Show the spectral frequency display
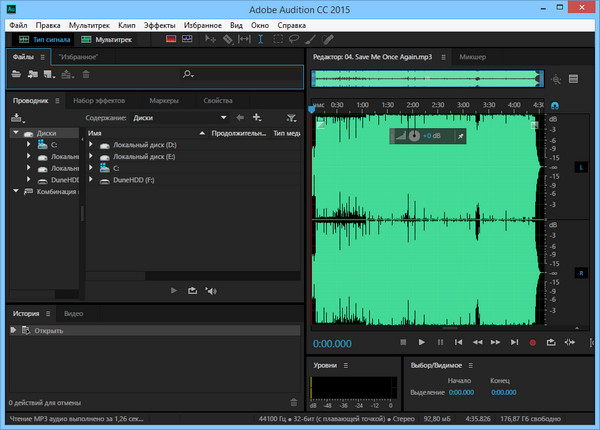 pos(171,39)
